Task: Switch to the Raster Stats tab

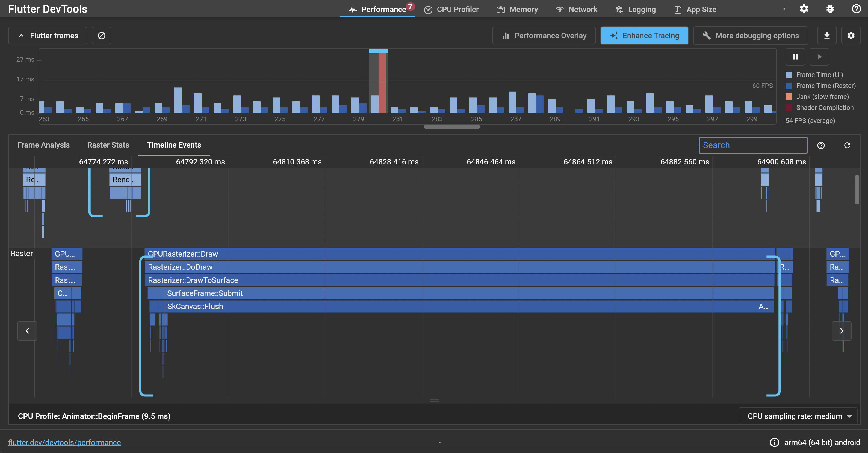Action: pos(108,145)
